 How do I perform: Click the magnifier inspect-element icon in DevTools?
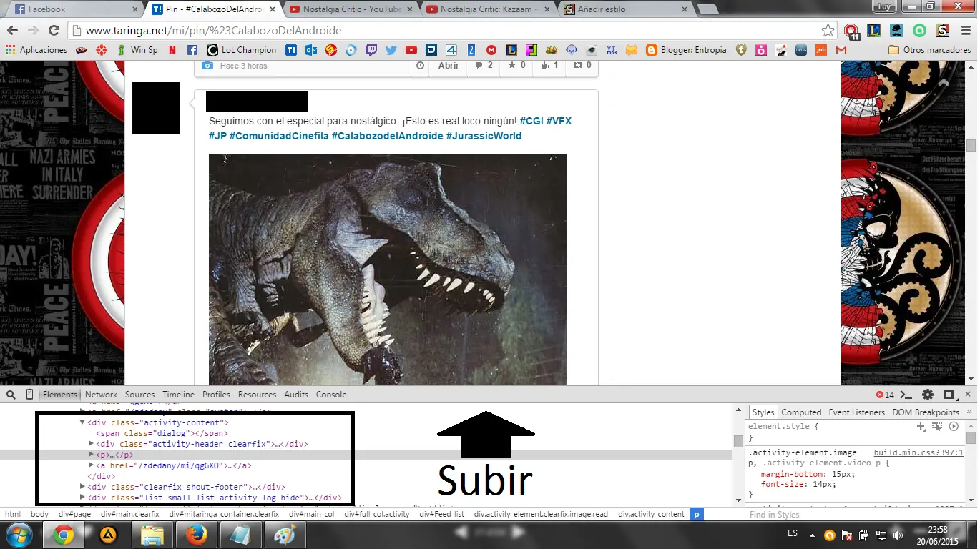(x=11, y=395)
